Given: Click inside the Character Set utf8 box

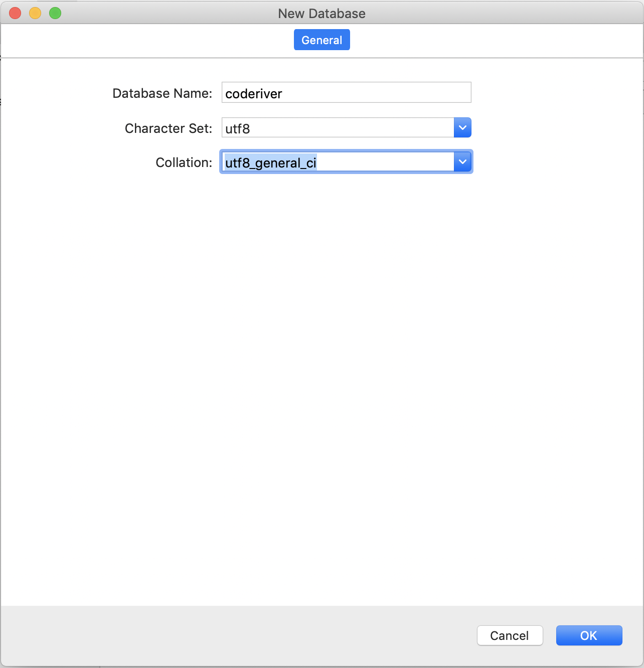Looking at the screenshot, I should 337,128.
